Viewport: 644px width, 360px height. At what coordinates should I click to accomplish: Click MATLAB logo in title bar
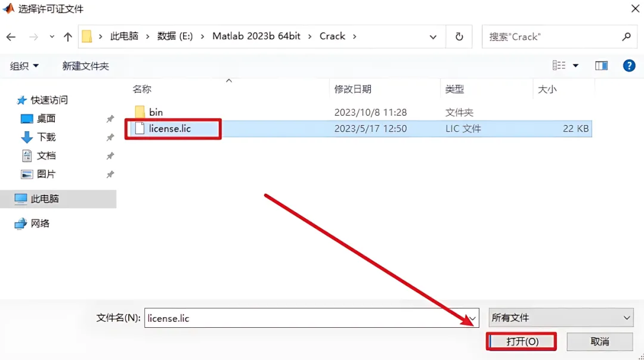[8, 8]
